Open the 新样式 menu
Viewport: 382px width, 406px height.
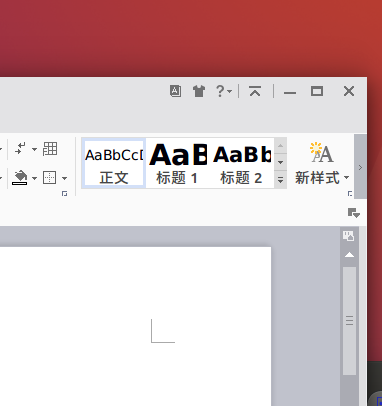click(x=322, y=163)
